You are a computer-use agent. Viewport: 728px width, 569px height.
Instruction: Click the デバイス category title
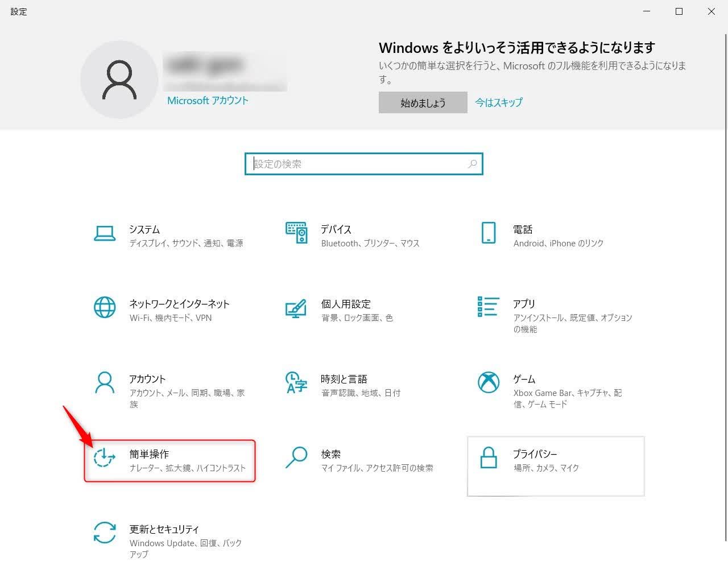(x=336, y=229)
